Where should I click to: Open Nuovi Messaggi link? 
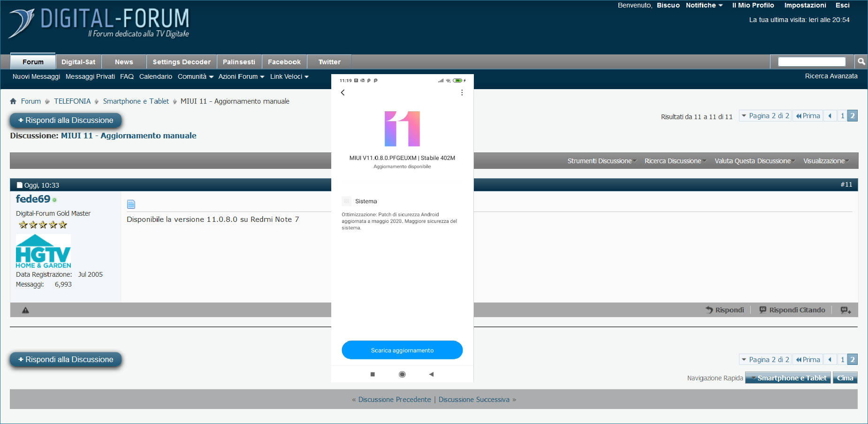36,76
